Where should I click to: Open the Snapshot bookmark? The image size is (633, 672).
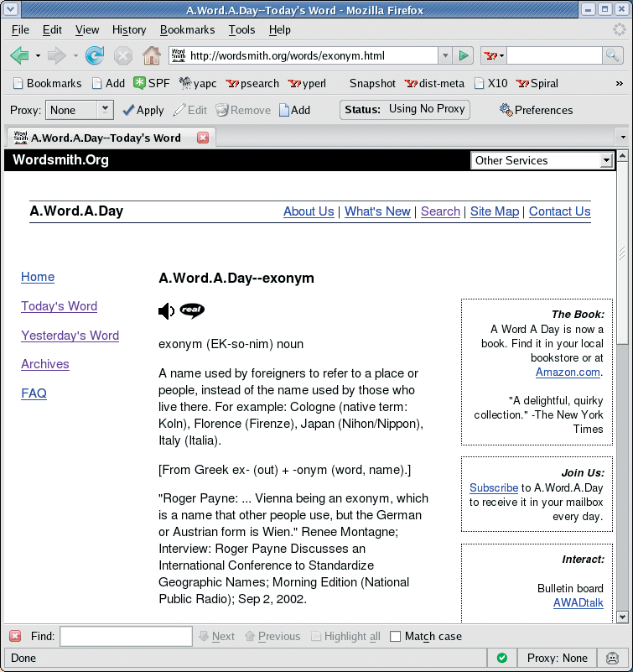(x=372, y=83)
